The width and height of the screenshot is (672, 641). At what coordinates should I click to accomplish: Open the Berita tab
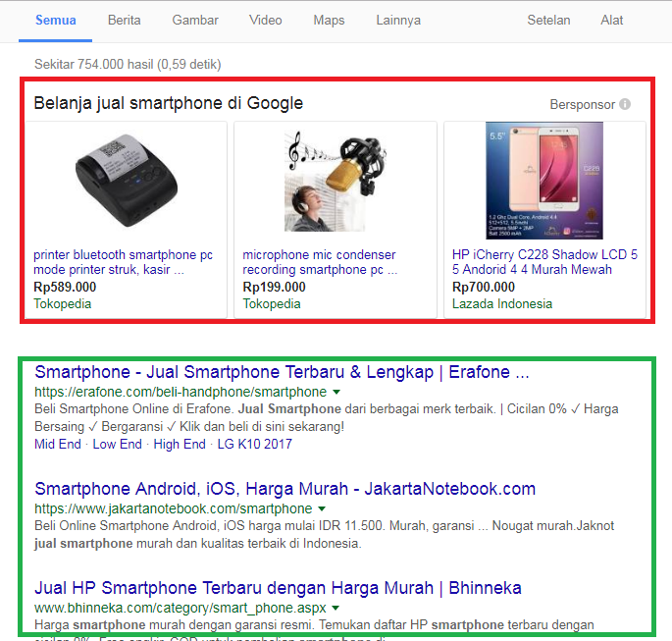click(x=125, y=21)
